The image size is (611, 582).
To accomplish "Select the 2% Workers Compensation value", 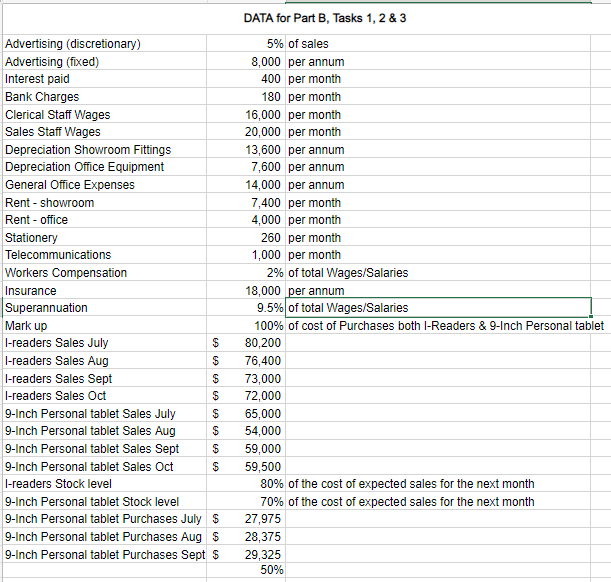I will pos(246,273).
